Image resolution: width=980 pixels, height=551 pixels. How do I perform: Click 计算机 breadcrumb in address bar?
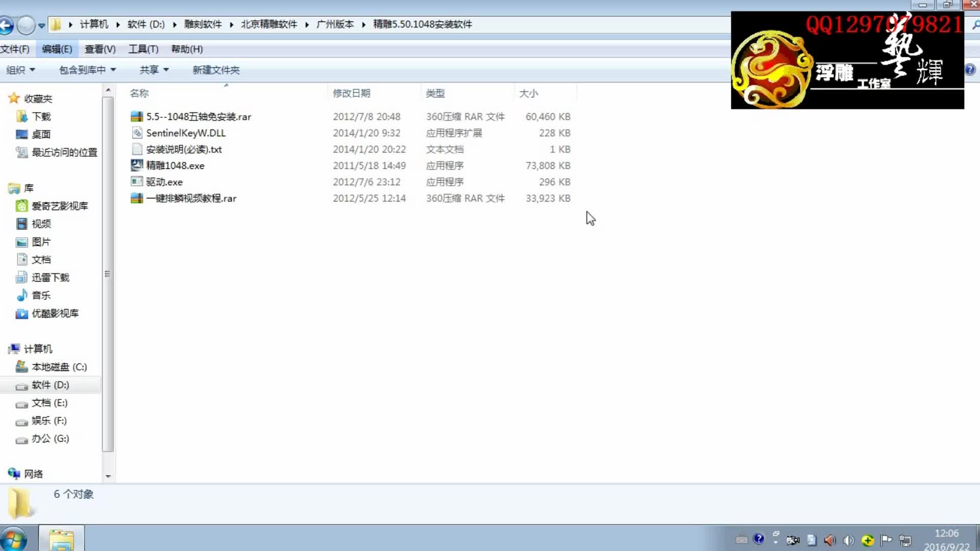[x=94, y=24]
